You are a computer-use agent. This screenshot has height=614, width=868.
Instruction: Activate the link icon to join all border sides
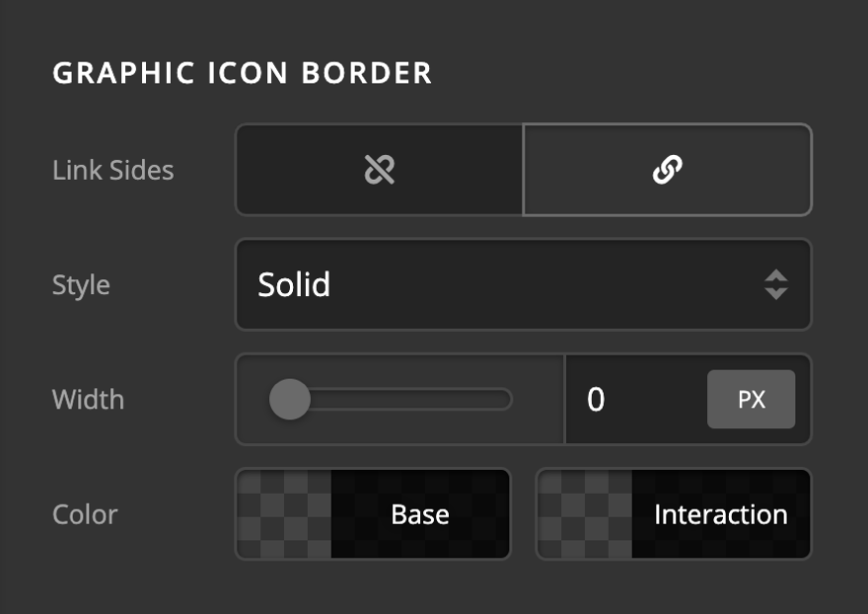(667, 169)
